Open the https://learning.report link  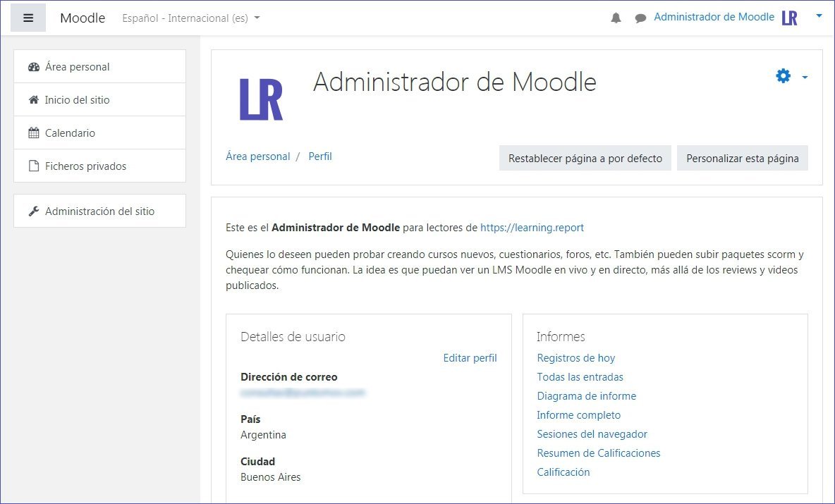click(532, 228)
